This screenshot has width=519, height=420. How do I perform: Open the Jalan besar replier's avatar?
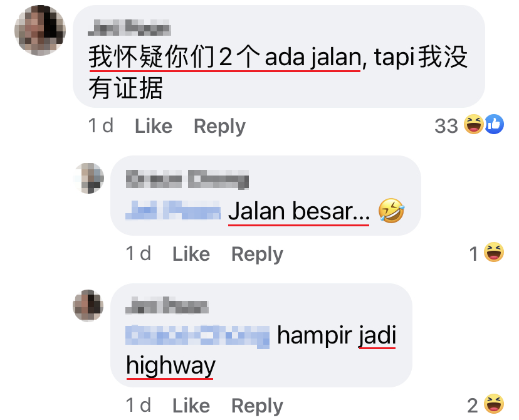tap(88, 178)
